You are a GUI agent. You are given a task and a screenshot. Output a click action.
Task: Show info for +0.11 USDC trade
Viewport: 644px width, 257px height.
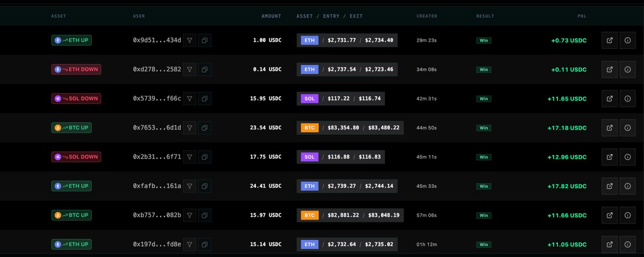(x=627, y=69)
